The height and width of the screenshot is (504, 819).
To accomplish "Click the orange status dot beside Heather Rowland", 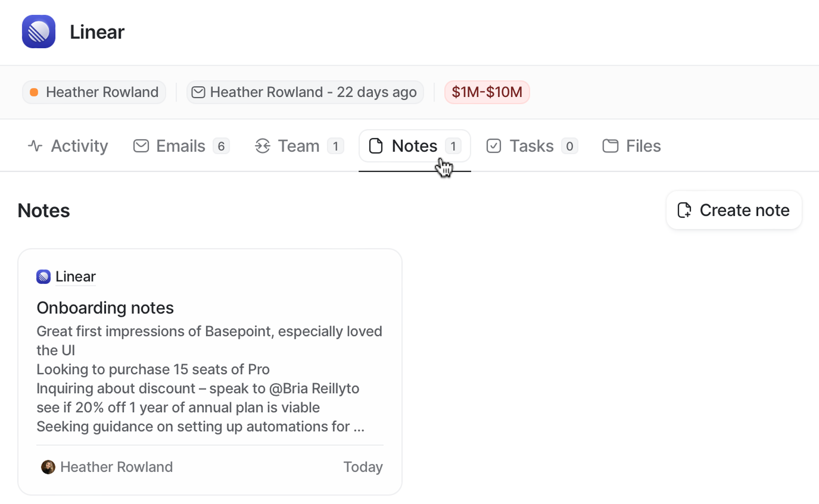I will pyautogui.click(x=34, y=92).
